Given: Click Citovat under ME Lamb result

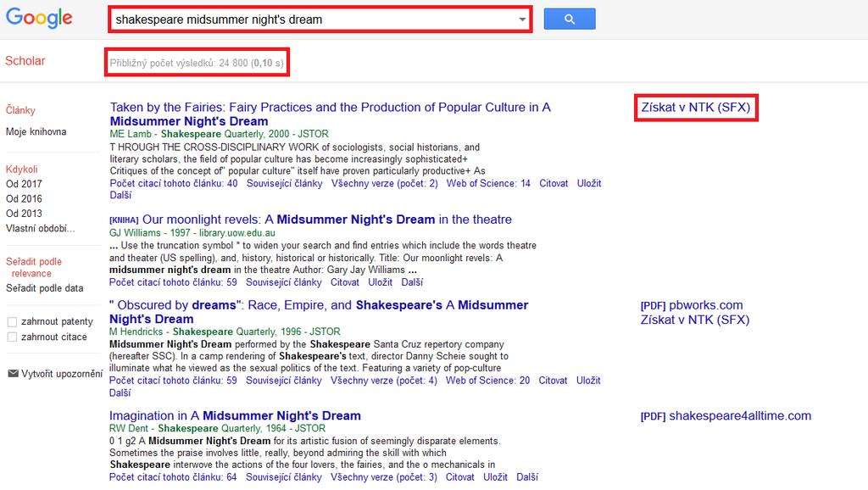Looking at the screenshot, I should click(554, 183).
